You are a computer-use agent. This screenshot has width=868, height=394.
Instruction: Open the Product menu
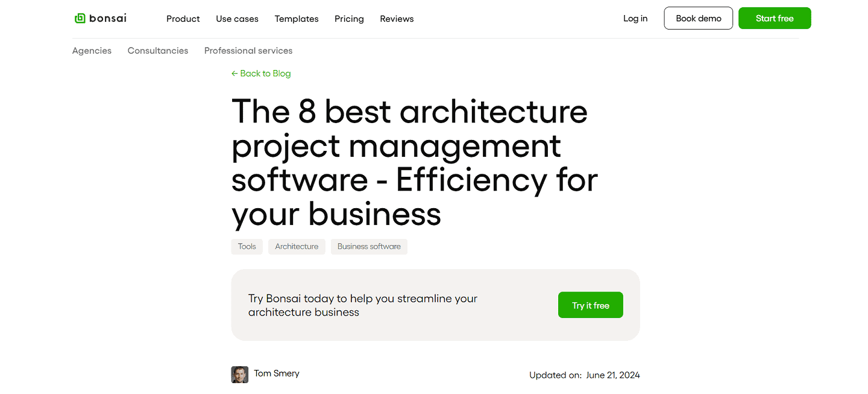click(183, 19)
